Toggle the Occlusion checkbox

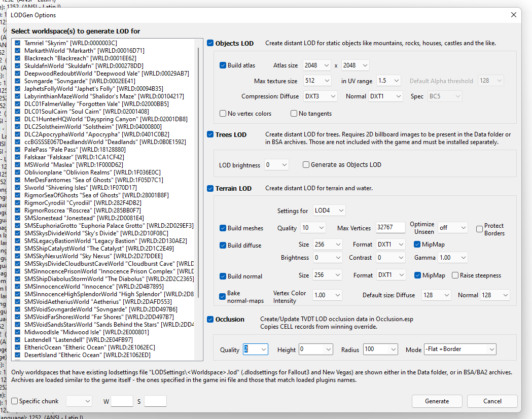210,319
